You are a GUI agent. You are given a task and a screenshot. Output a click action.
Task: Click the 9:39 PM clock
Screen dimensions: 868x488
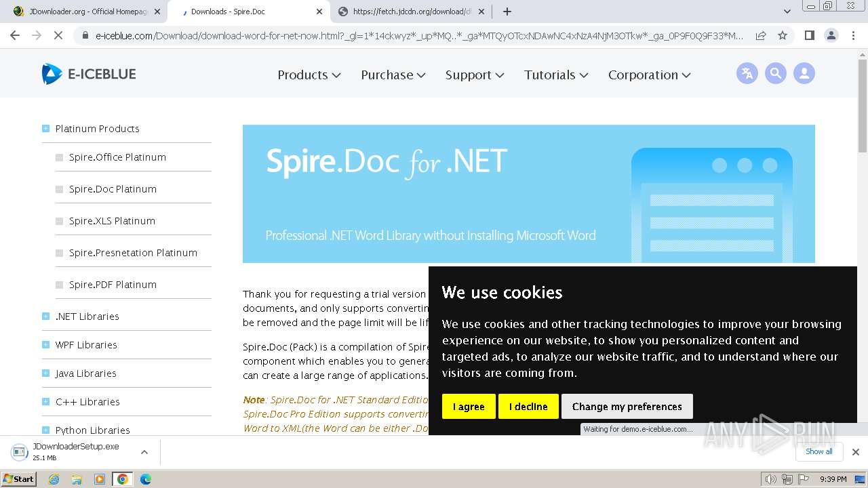point(833,479)
